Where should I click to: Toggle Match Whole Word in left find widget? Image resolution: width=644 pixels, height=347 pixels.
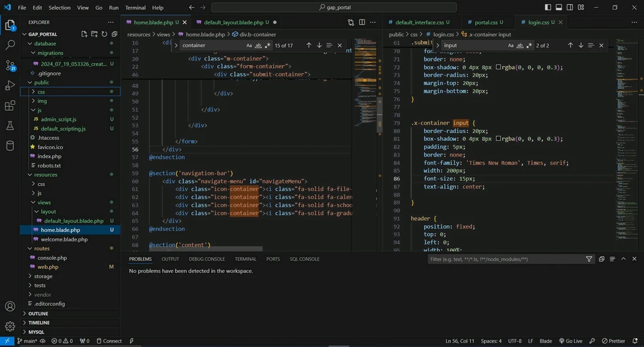[x=259, y=46]
